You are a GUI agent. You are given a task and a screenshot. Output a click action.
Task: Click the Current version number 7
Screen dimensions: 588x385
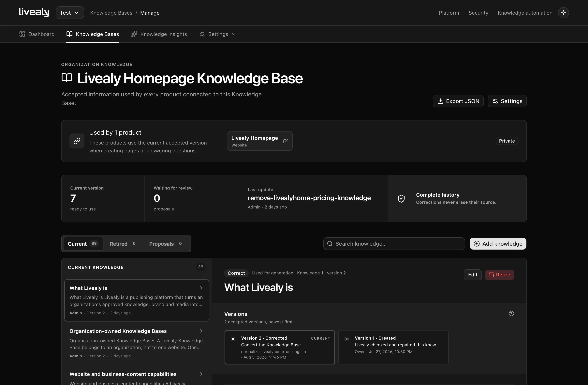click(73, 198)
